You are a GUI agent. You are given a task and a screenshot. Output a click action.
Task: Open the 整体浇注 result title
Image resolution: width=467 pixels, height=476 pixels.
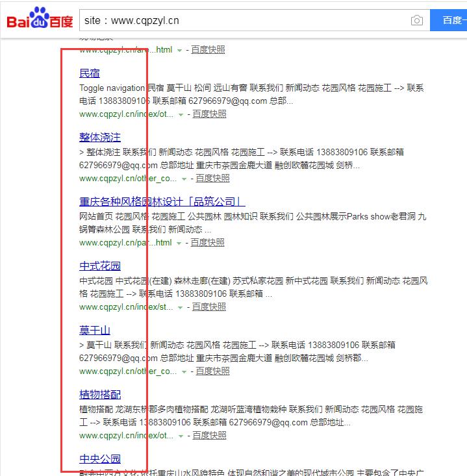100,137
